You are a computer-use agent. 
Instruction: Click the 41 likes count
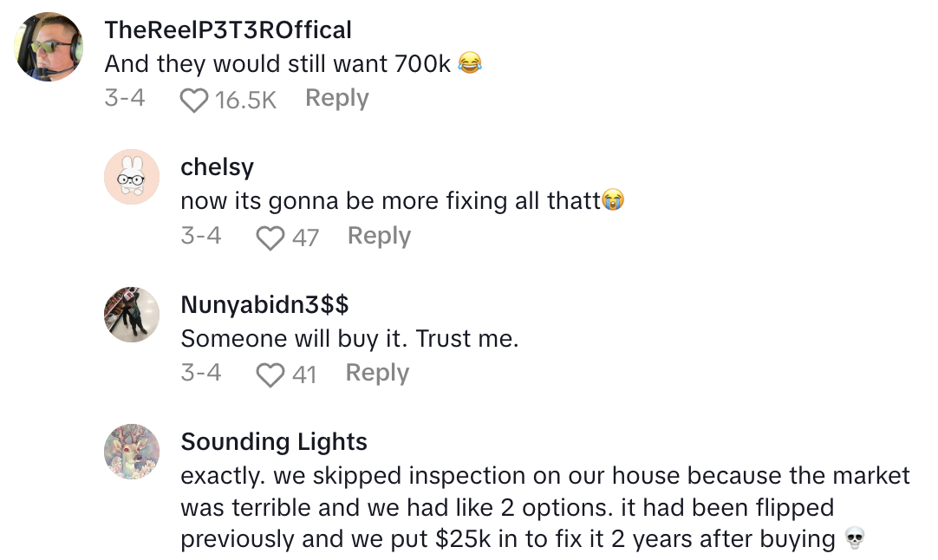coord(303,374)
